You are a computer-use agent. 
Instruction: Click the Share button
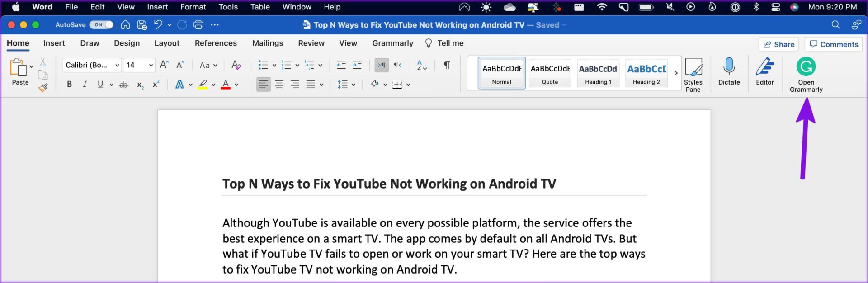778,44
